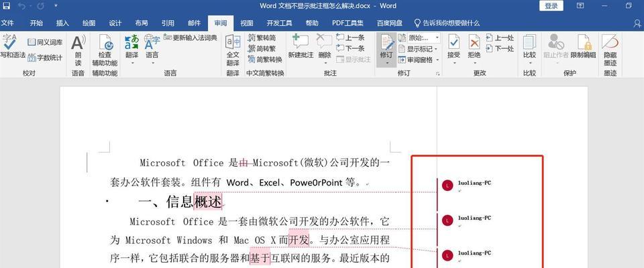The image size is (644, 268).
Task: Click the 告诉我你想要做什么 search box
Action: click(447, 23)
